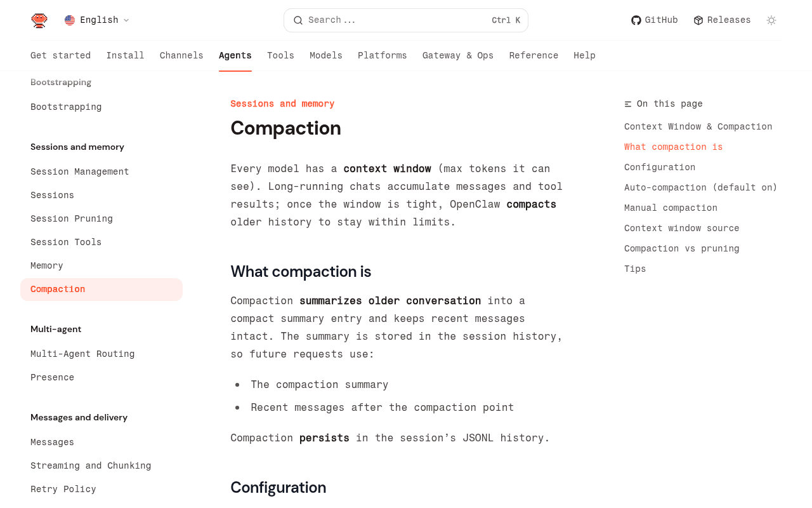Expand the Multi-agent section
The width and height of the screenshot is (812, 508).
click(x=56, y=328)
